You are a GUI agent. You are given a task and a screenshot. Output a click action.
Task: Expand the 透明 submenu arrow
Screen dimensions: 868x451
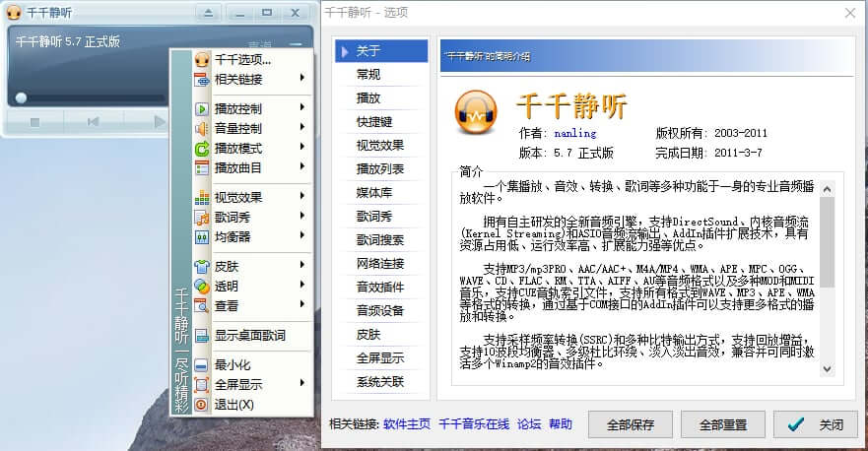[302, 285]
